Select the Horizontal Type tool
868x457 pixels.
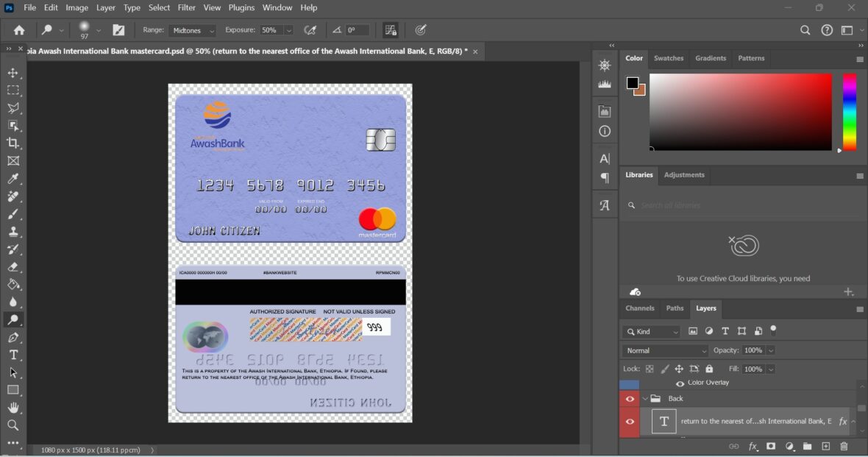click(13, 355)
